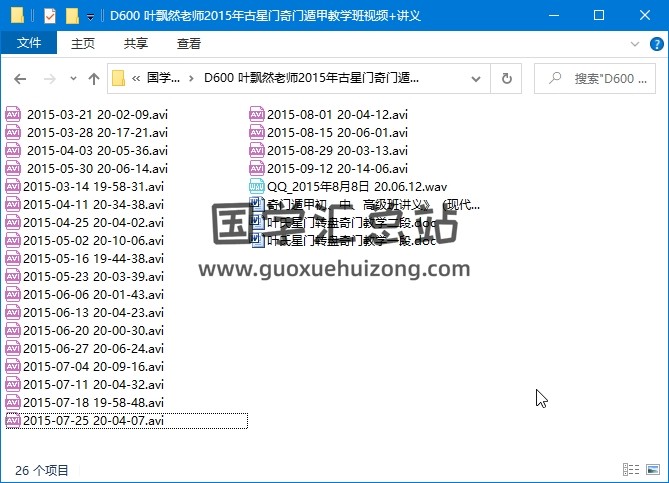Screen dimensions: 669x483
Task: Select file name 2015-06-06 20-01-43.avi
Action: pos(93,294)
